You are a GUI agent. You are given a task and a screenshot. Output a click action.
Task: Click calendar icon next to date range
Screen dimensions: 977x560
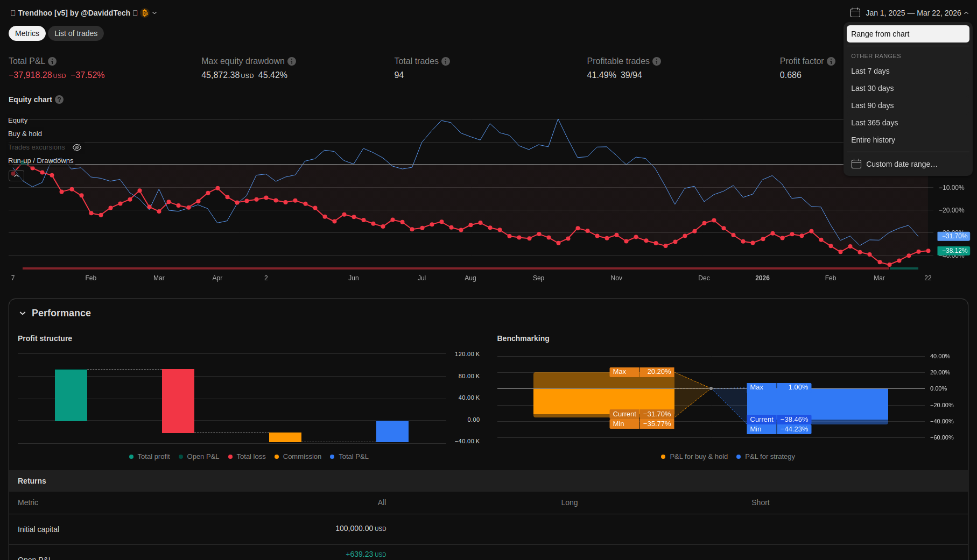click(855, 12)
